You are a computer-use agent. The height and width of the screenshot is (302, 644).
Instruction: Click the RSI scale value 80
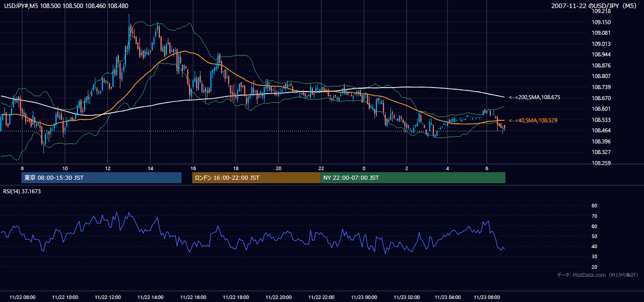click(x=594, y=206)
